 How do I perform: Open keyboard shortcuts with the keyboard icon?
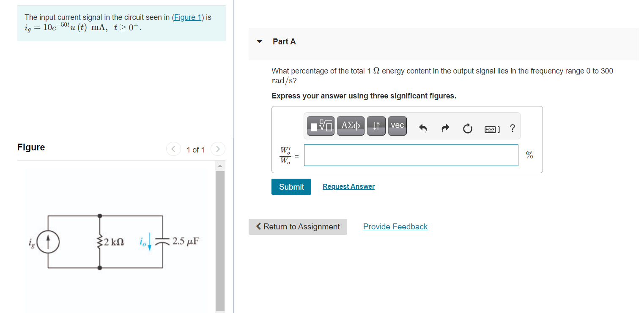click(491, 128)
